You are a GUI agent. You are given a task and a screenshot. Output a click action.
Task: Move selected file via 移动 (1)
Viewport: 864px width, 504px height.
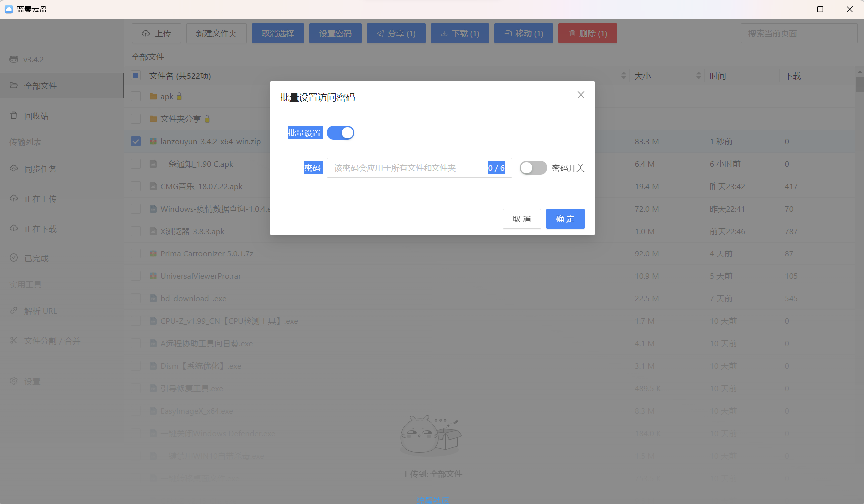pos(524,33)
